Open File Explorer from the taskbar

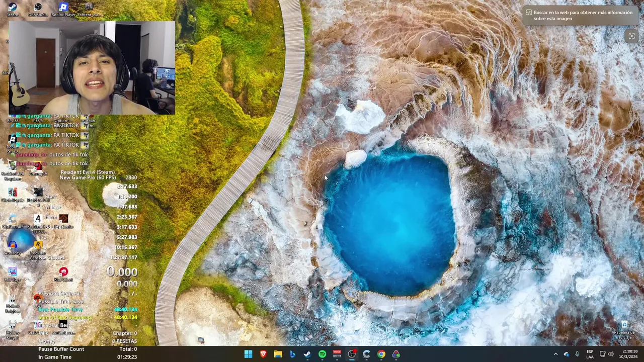pos(278,354)
